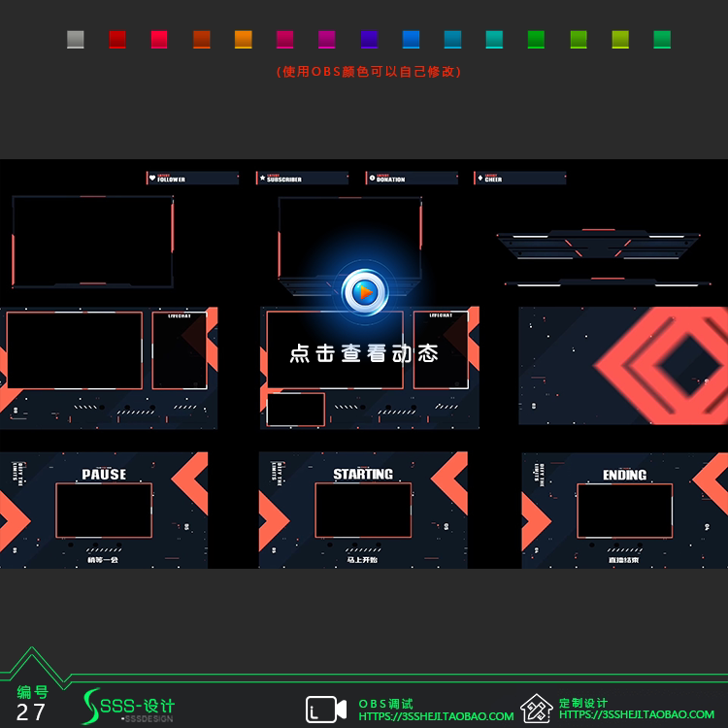Viewport: 728px width, 728px height.
Task: Select the teal color swatch
Action: click(x=494, y=40)
